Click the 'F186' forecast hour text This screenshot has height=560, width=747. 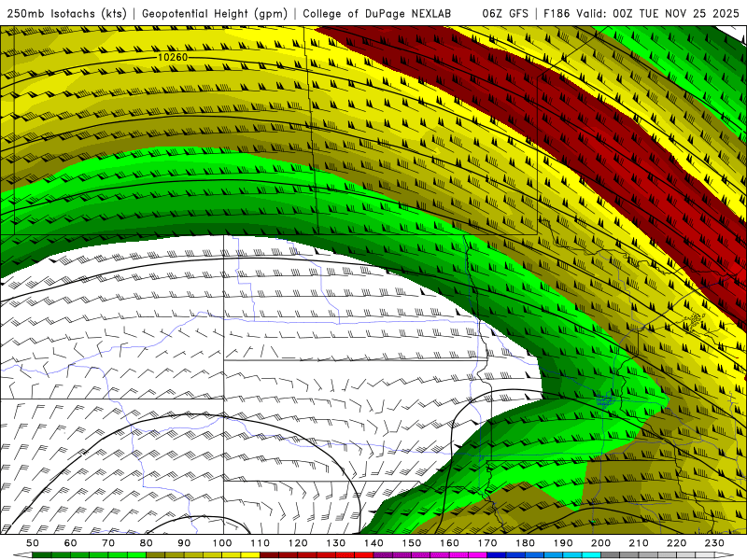point(557,14)
